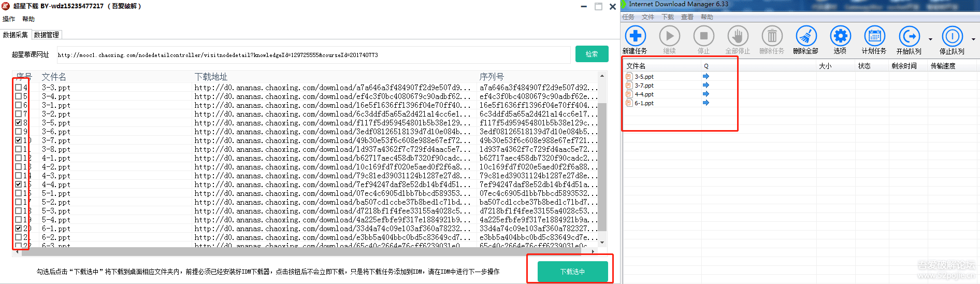
Task: Open the 帮助 menu in 超星下载
Action: pyautogui.click(x=28, y=19)
